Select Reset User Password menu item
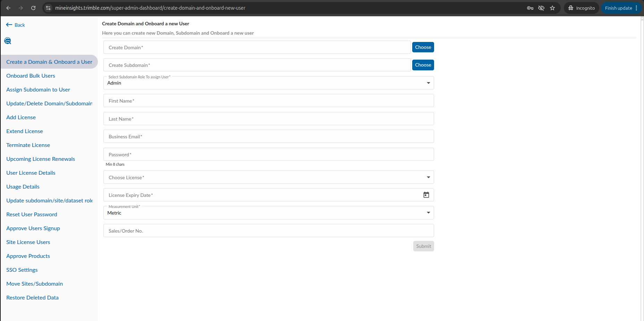The width and height of the screenshot is (644, 321). coord(32,215)
